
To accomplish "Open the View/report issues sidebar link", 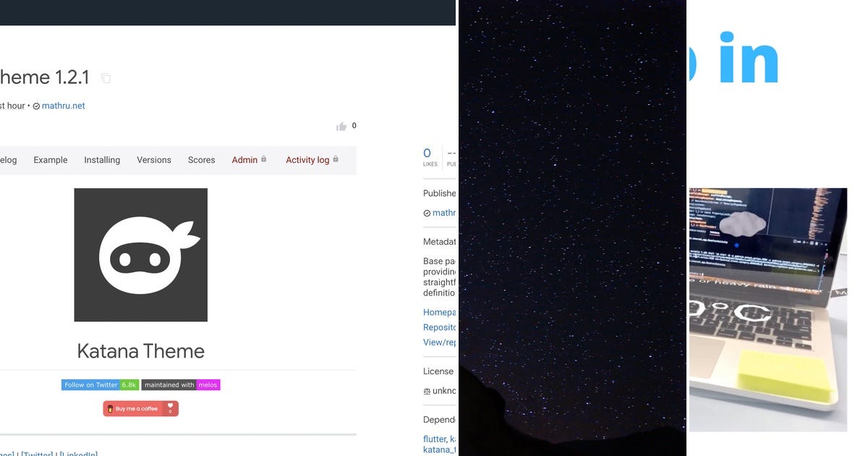I will point(440,342).
